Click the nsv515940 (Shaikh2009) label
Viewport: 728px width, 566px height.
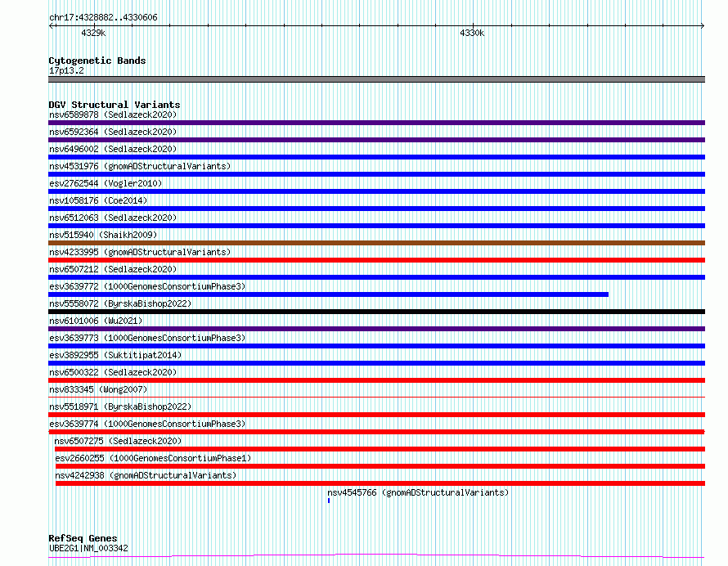click(103, 235)
